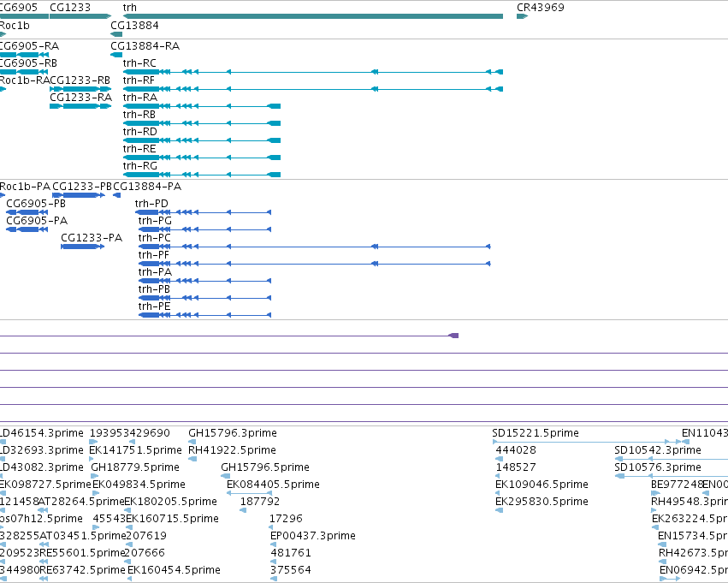The width and height of the screenshot is (728, 583).
Task: Click the 375564 feature label
Action: [291, 570]
